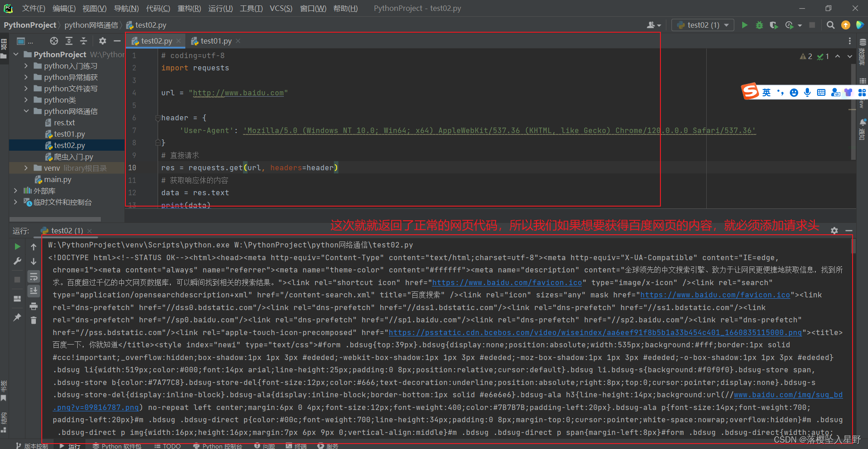Open the Project view selector dropdown
This screenshot has width=868, height=449.
(x=25, y=41)
